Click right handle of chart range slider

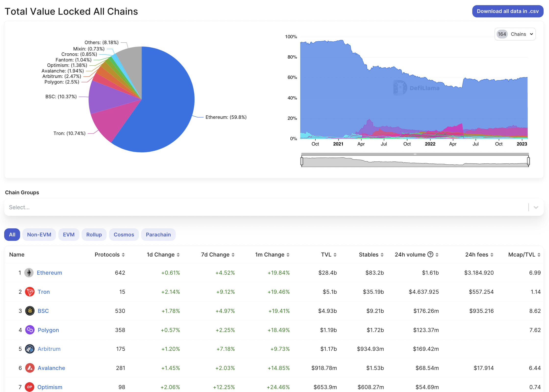coord(528,161)
